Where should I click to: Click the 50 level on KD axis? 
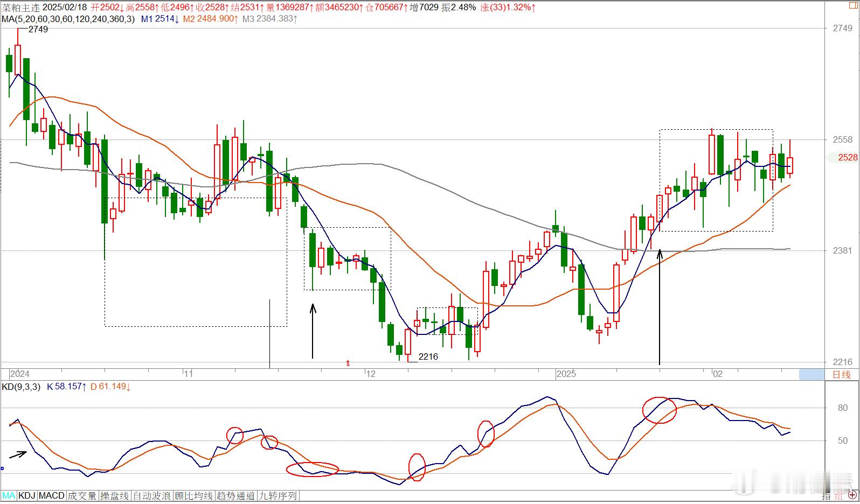(x=843, y=440)
